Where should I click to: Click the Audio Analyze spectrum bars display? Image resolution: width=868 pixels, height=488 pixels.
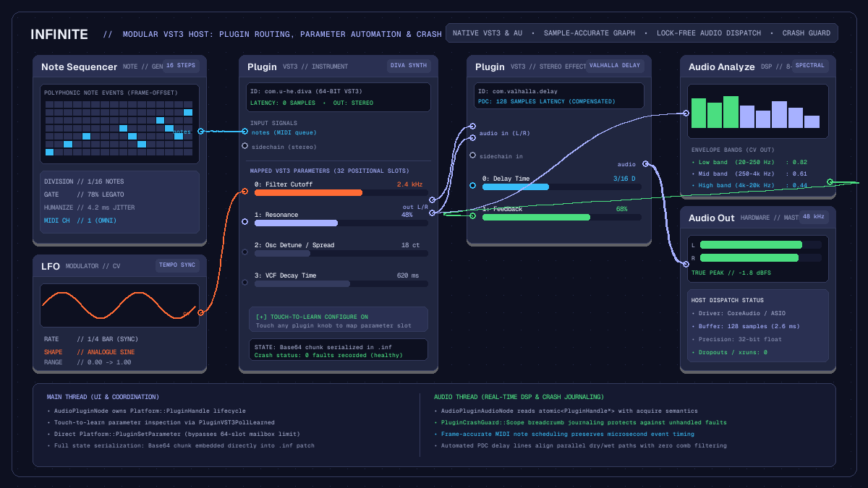(757, 111)
